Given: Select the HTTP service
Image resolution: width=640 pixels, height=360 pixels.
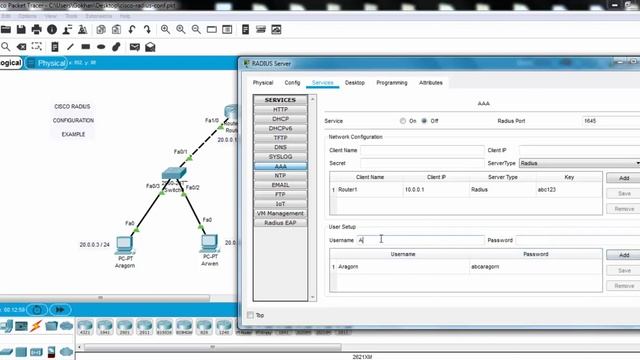Looking at the screenshot, I should pyautogui.click(x=280, y=109).
